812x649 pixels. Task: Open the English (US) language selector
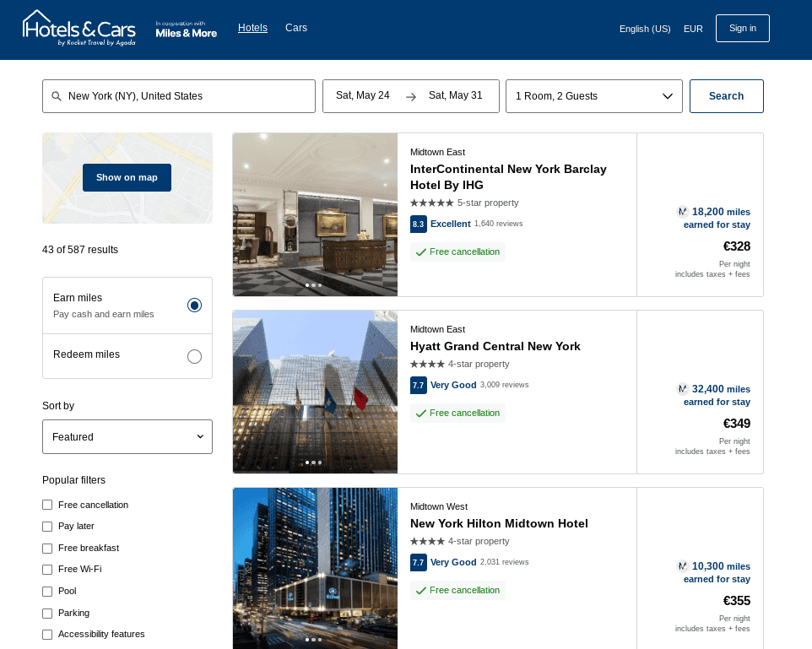tap(645, 29)
